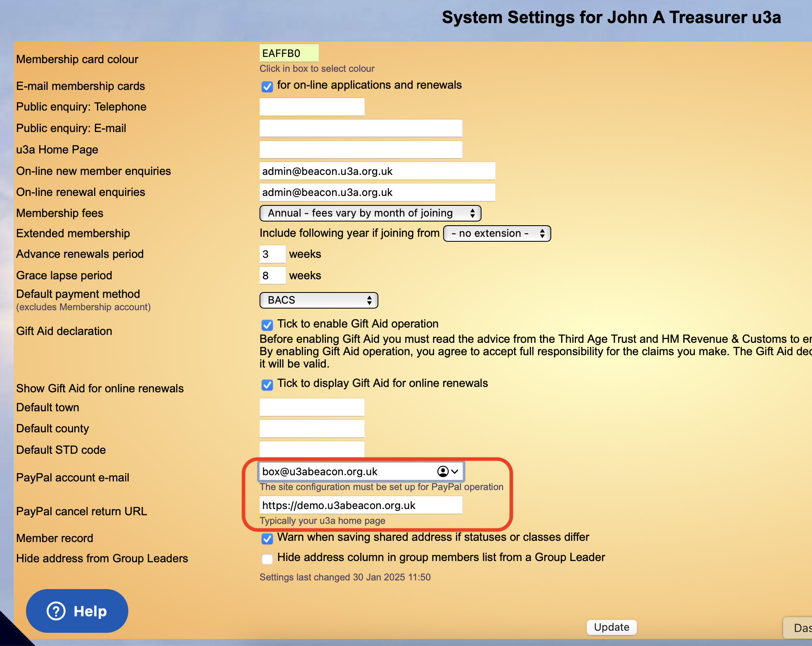The width and height of the screenshot is (812, 646).
Task: Click the 'Settings last changed 30 Jan 2025 11:50' text
Action: pyautogui.click(x=345, y=577)
